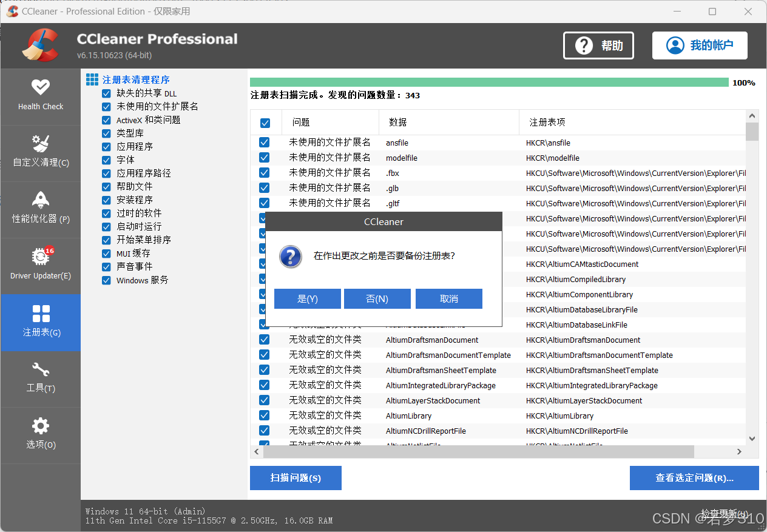Click the green scan progress bar
The width and height of the screenshot is (767, 532).
tap(489, 82)
